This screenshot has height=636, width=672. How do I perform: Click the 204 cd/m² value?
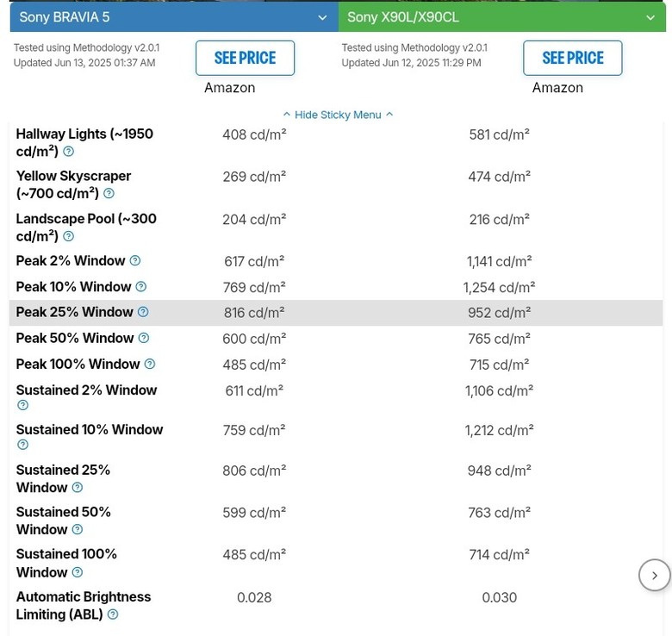pyautogui.click(x=254, y=220)
